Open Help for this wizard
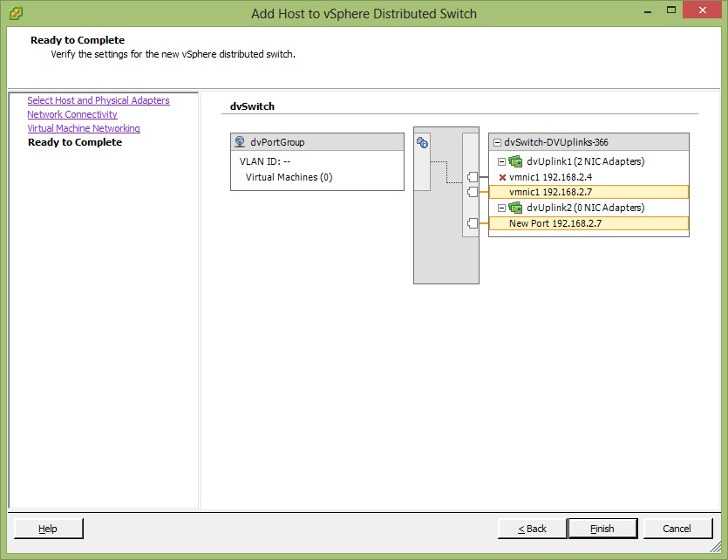This screenshot has width=728, height=560. click(x=48, y=529)
